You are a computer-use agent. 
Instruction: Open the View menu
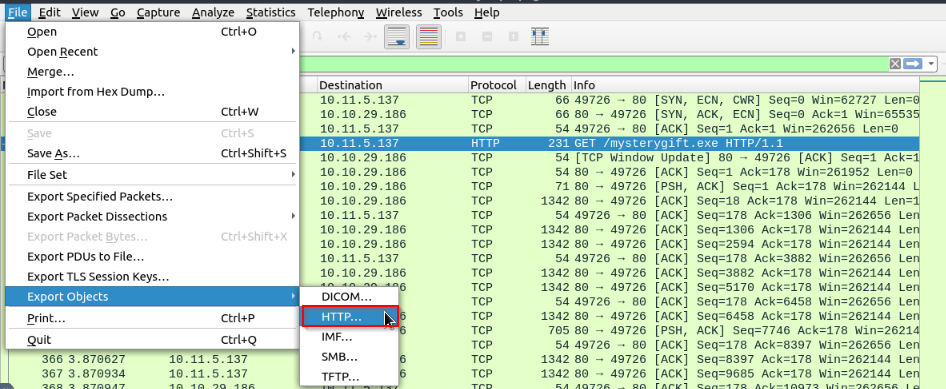click(x=85, y=12)
